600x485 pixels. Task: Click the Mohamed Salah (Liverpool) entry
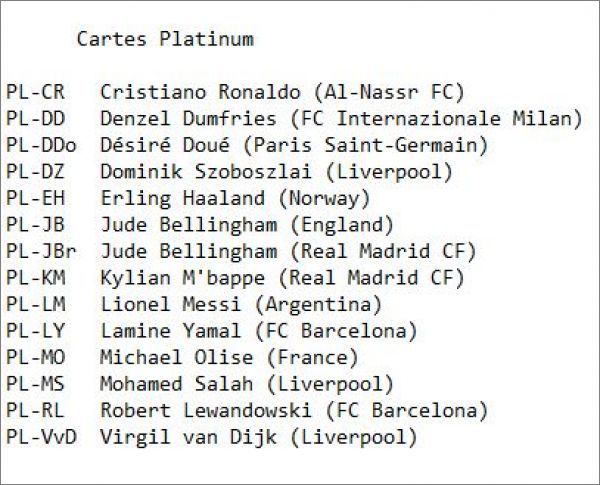(247, 384)
